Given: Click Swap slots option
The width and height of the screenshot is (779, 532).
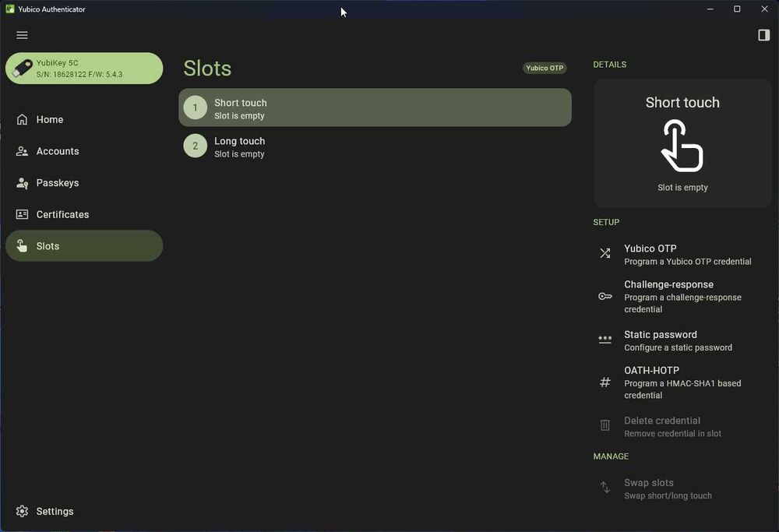Looking at the screenshot, I should point(682,489).
